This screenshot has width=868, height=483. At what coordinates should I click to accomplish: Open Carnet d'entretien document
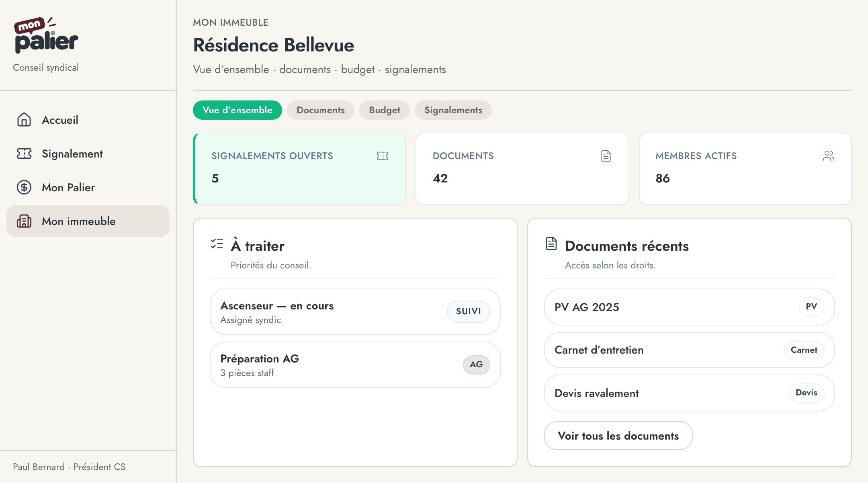(690, 350)
